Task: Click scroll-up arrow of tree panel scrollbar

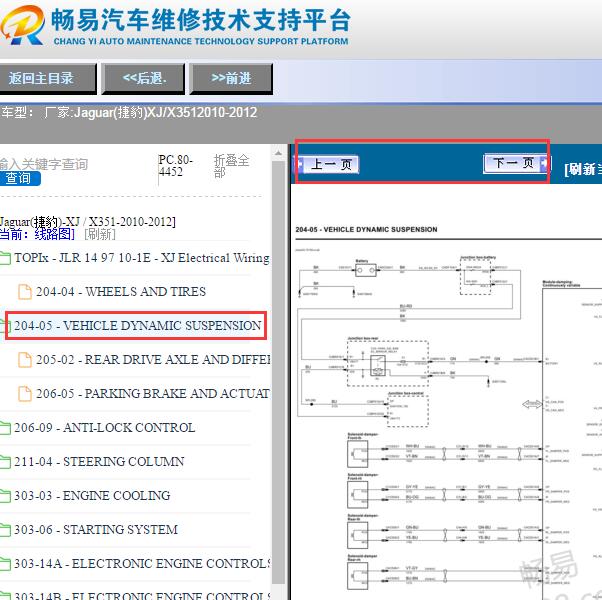Action: pyautogui.click(x=278, y=154)
